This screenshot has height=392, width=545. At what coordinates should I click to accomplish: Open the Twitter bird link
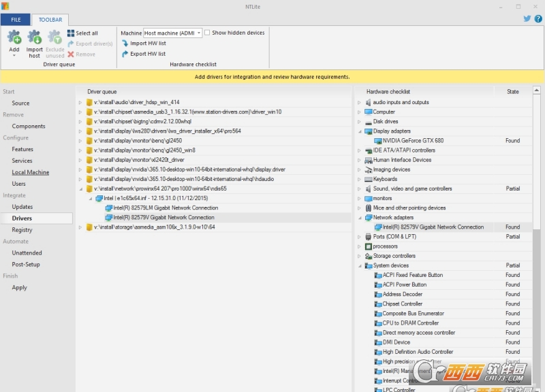[x=527, y=19]
